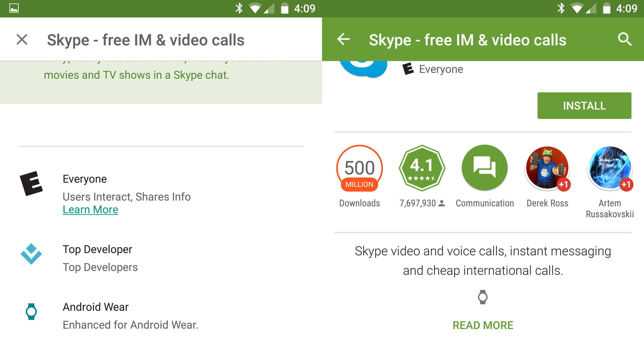Image resolution: width=644 pixels, height=338 pixels.
Task: Tap the picture notification in status bar
Action: pyautogui.click(x=14, y=8)
